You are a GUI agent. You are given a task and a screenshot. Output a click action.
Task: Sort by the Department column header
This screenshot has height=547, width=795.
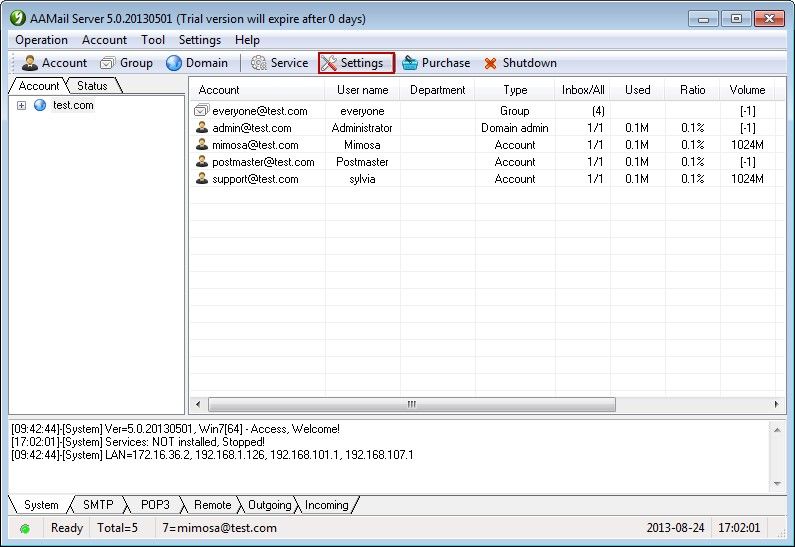point(438,90)
